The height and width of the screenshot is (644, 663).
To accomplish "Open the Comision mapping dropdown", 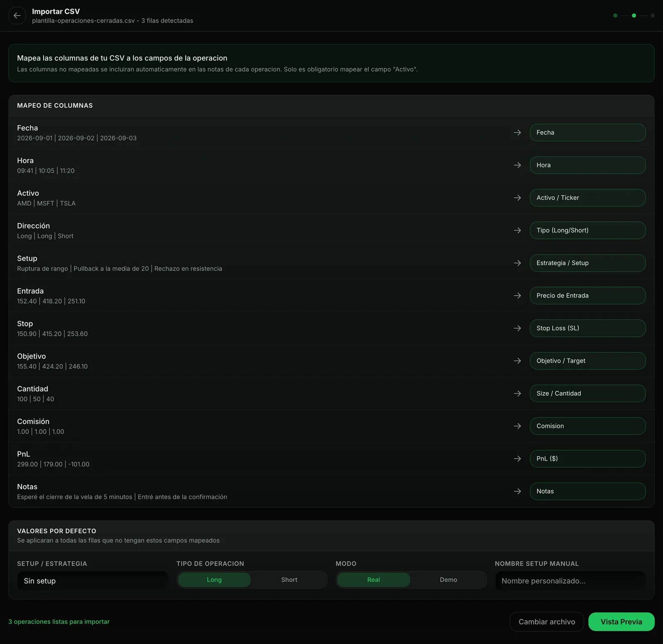I will click(x=588, y=426).
